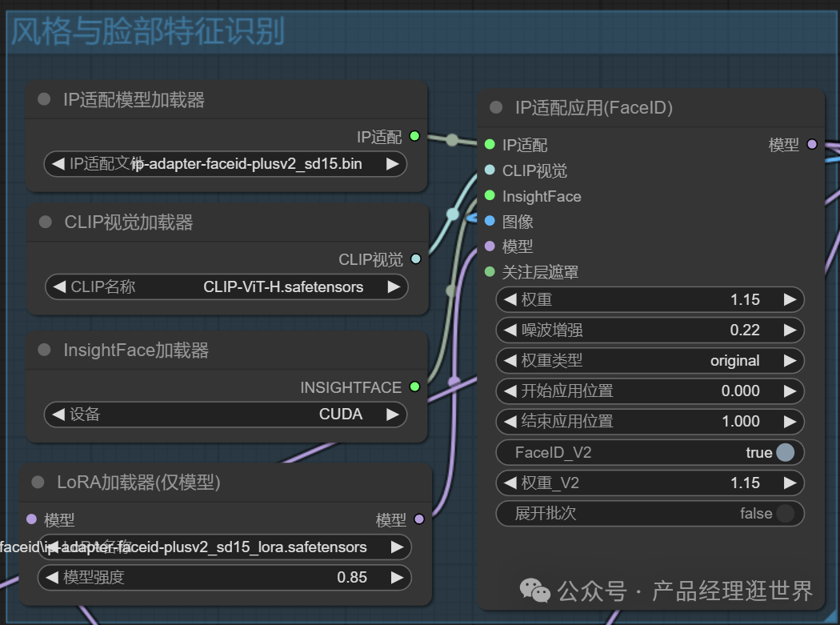Click the IP适配 output socket on IP适配模型加载器
840x625 pixels.
tap(414, 136)
